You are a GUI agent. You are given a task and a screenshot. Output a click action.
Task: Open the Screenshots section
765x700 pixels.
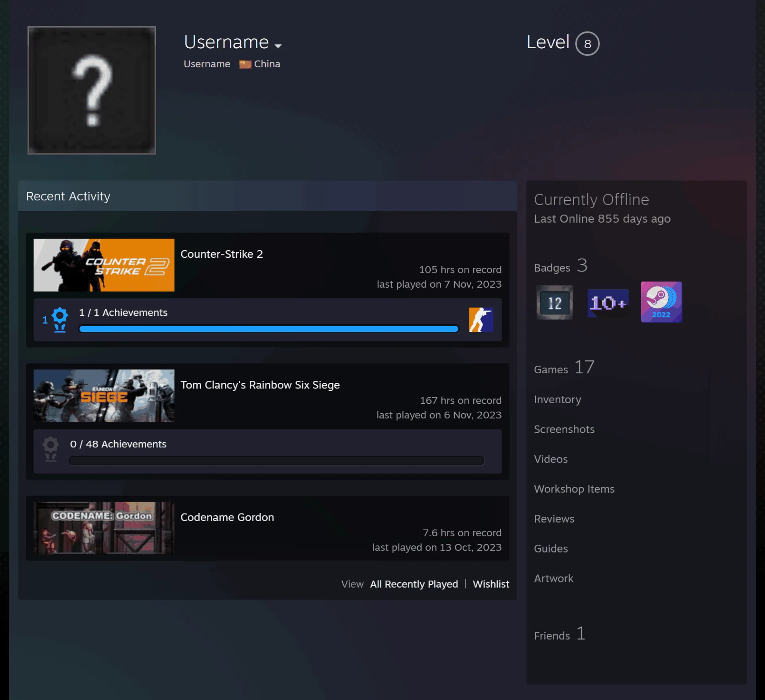(564, 429)
